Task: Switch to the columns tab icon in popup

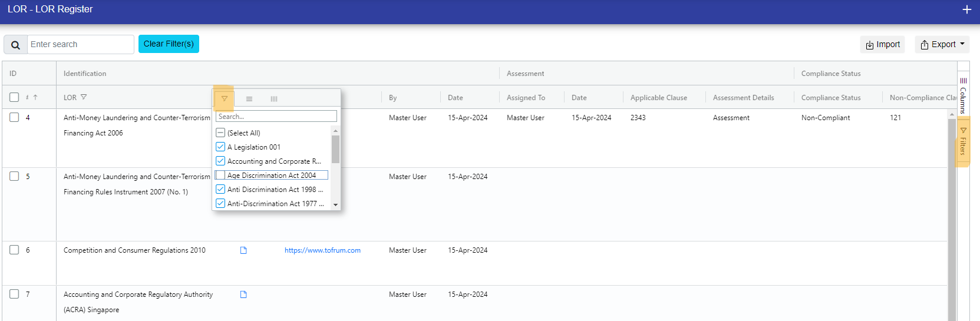Action: (x=274, y=99)
